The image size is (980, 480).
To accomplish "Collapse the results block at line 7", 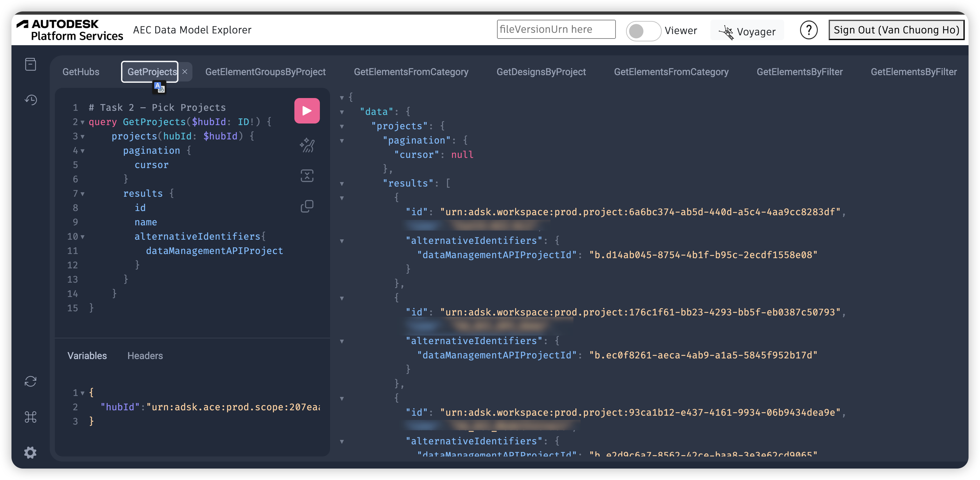I will pyautogui.click(x=83, y=194).
